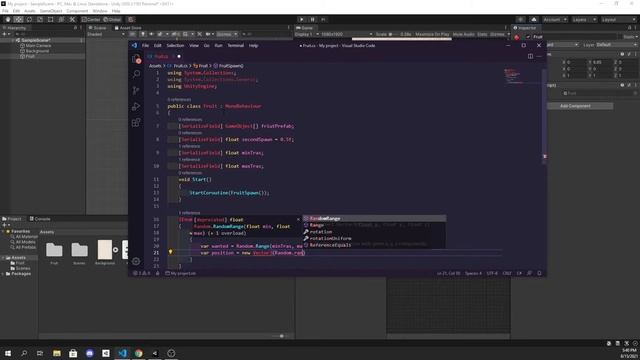This screenshot has height=360, width=640.
Task: Open Unity Component menu
Action: coord(77,11)
